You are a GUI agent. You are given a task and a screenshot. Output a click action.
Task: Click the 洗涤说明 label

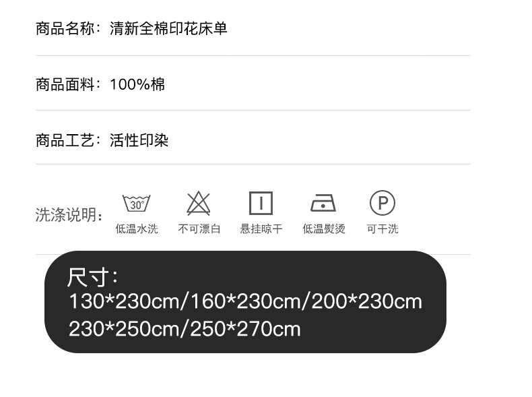coord(65,214)
